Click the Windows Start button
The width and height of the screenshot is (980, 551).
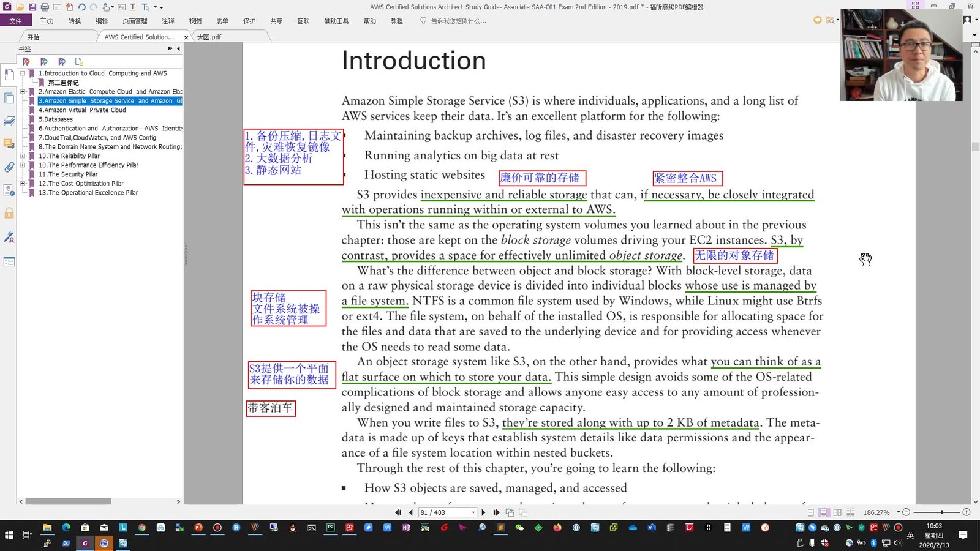coord(9,535)
